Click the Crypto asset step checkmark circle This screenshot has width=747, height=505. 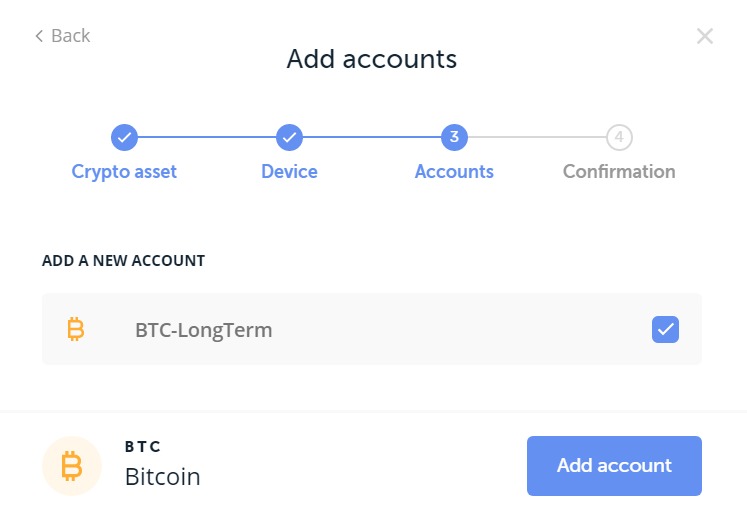pos(124,137)
